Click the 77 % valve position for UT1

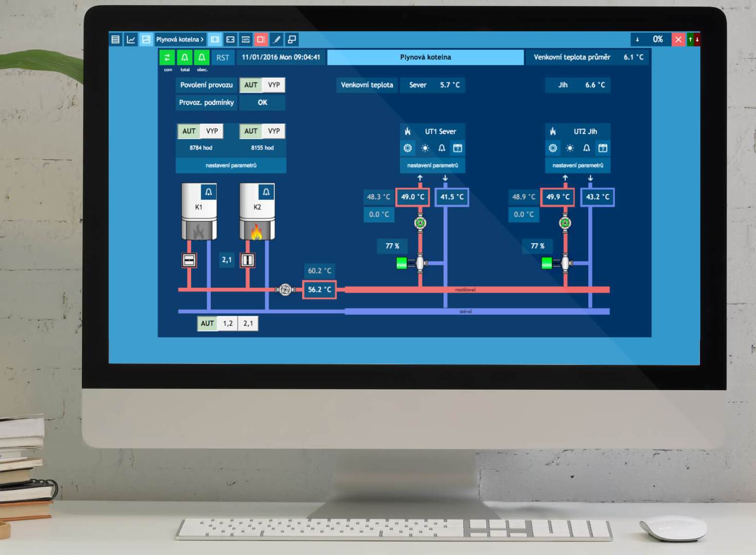(392, 246)
